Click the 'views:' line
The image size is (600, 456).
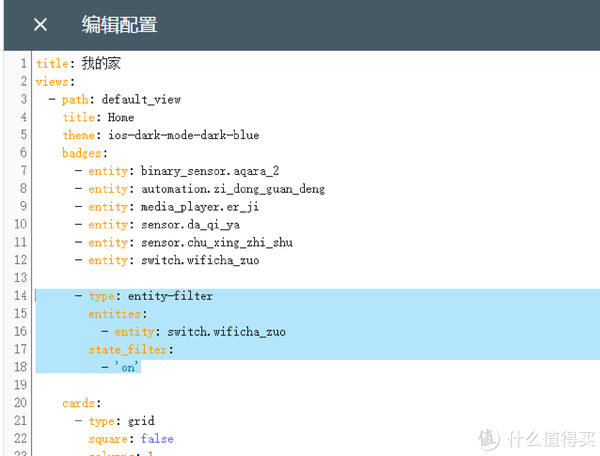point(55,81)
